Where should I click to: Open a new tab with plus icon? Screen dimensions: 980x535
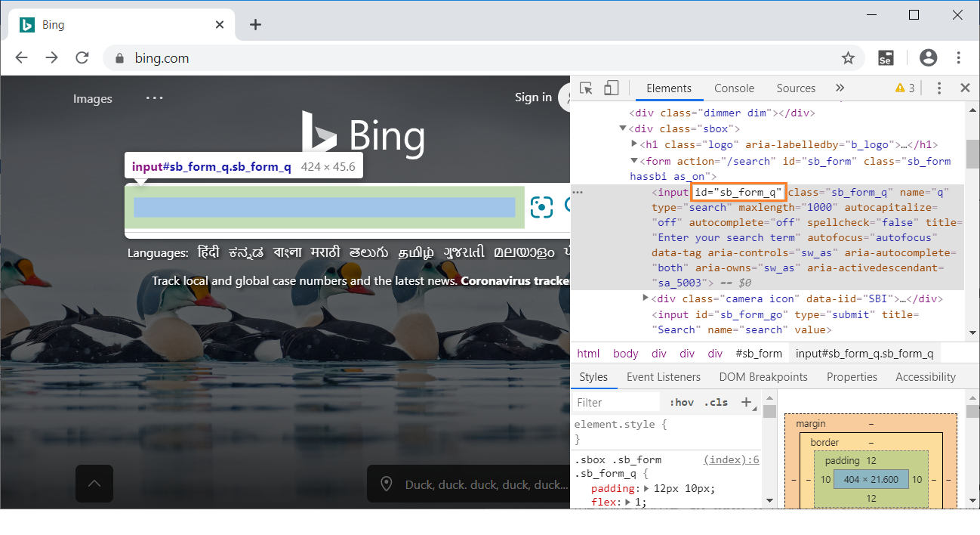pyautogui.click(x=255, y=25)
